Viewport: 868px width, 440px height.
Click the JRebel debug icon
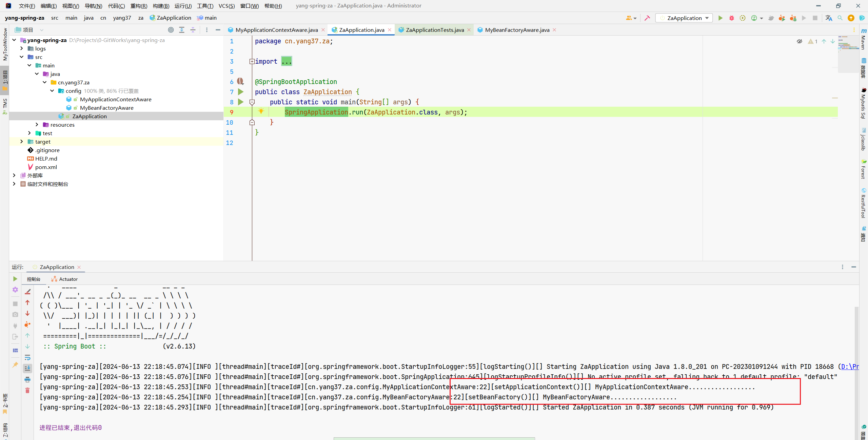pyautogui.click(x=793, y=18)
